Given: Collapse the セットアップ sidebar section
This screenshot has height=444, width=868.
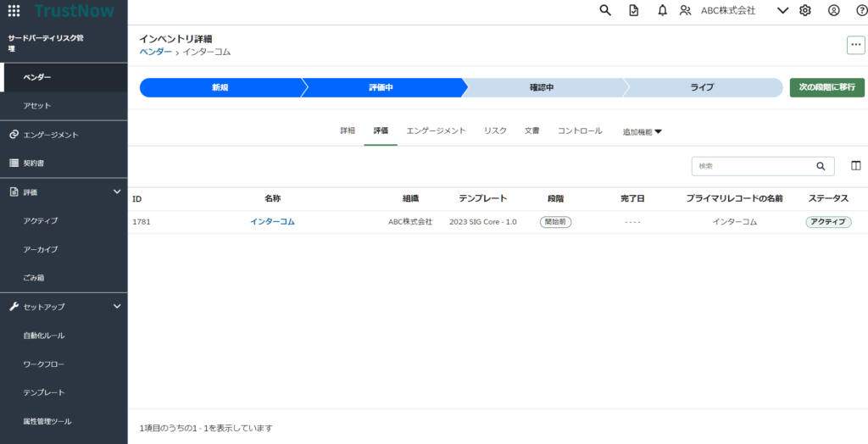Looking at the screenshot, I should (x=117, y=307).
